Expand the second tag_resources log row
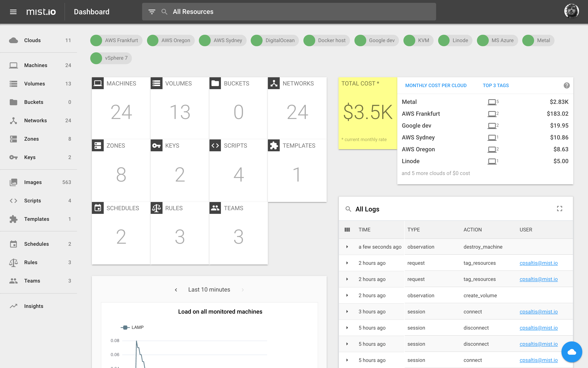The height and width of the screenshot is (368, 588). click(x=347, y=279)
